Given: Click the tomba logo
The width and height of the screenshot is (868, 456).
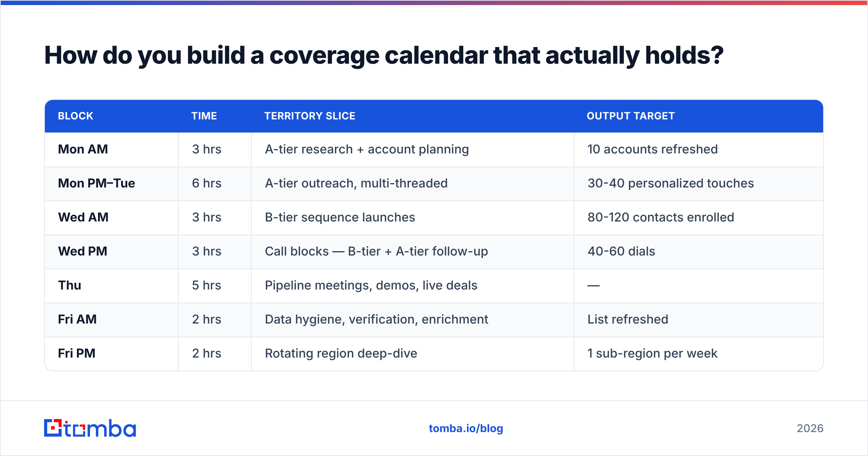Looking at the screenshot, I should click(x=90, y=428).
